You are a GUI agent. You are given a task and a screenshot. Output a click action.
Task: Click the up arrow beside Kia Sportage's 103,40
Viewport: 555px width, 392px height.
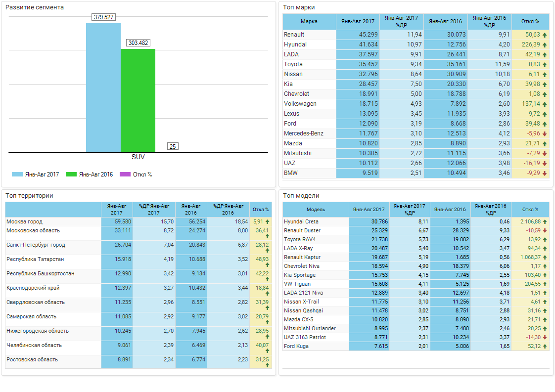point(545,275)
